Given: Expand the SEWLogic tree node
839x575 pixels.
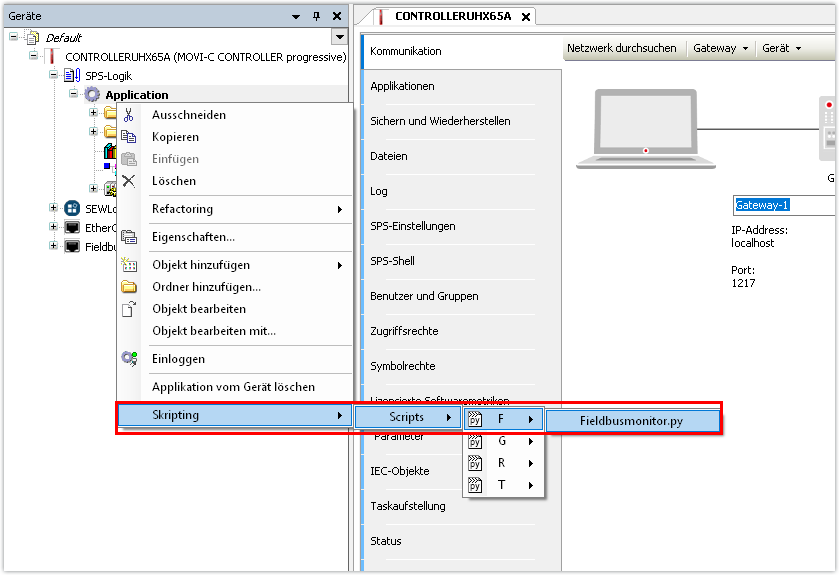Looking at the screenshot, I should pos(54,208).
